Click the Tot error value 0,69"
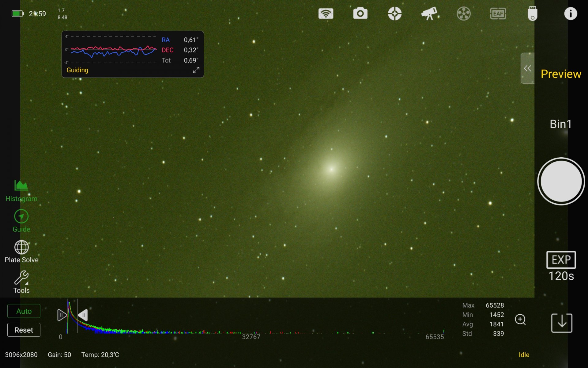588x368 pixels. pyautogui.click(x=191, y=60)
